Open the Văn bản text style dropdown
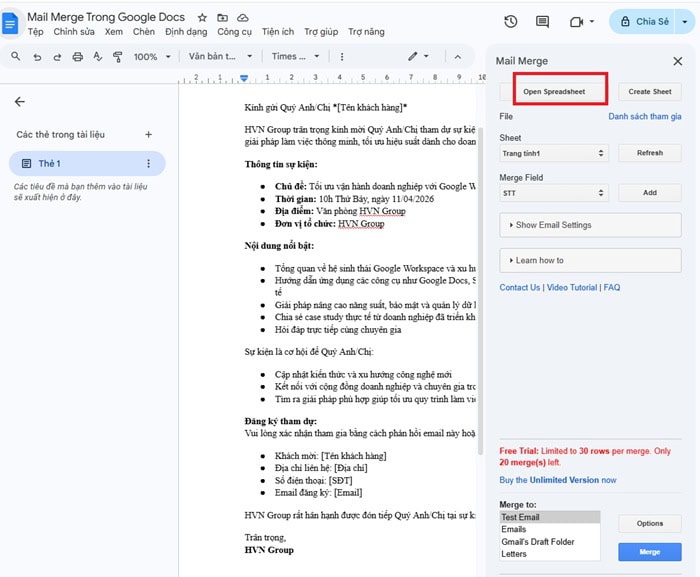This screenshot has height=577, width=700. click(x=220, y=56)
